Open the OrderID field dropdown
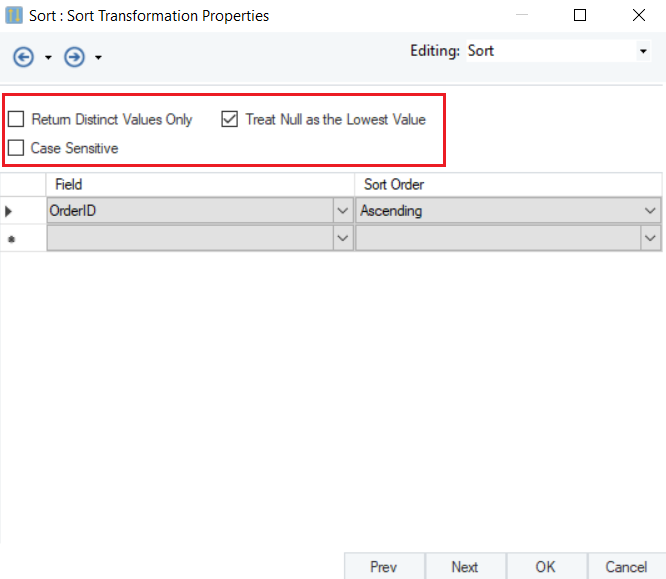 coord(342,211)
